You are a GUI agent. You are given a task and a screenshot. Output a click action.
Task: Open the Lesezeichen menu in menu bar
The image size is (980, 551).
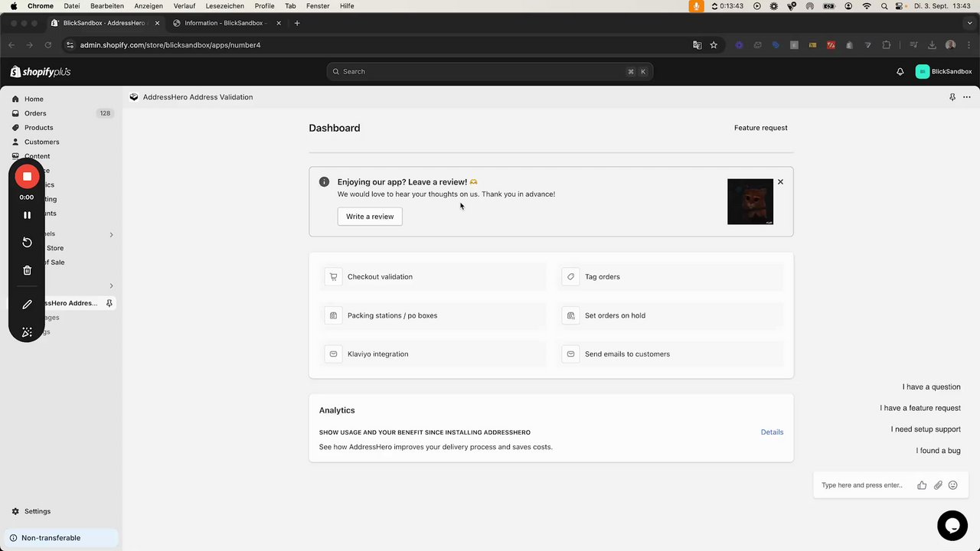(x=224, y=6)
